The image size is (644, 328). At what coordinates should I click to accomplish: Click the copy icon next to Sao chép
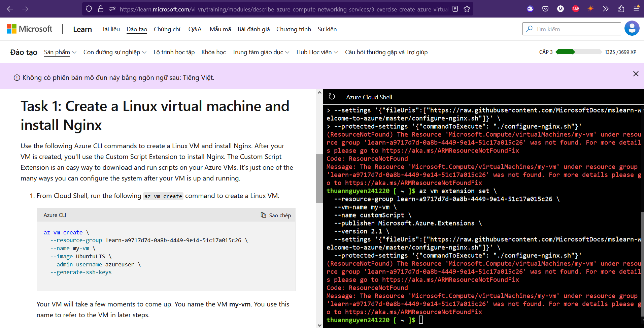pyautogui.click(x=263, y=215)
